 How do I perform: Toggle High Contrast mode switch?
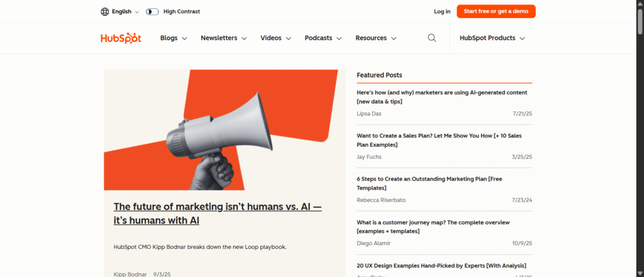click(152, 11)
